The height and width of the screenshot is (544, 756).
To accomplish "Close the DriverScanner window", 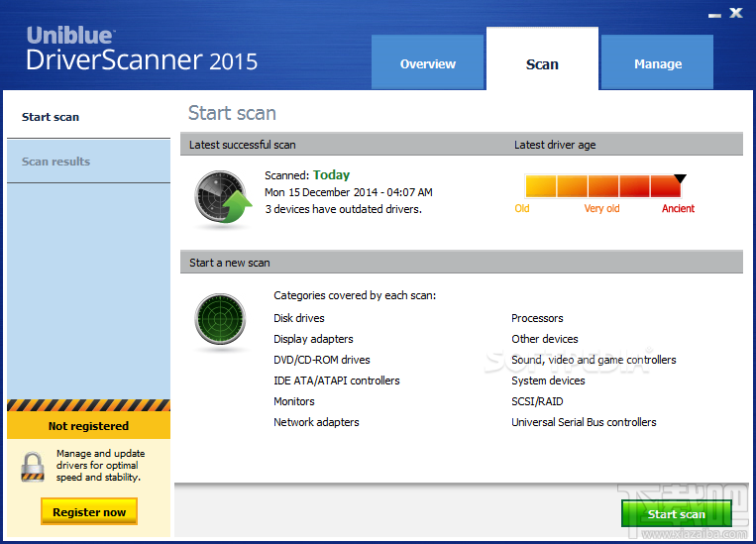I will click(736, 13).
